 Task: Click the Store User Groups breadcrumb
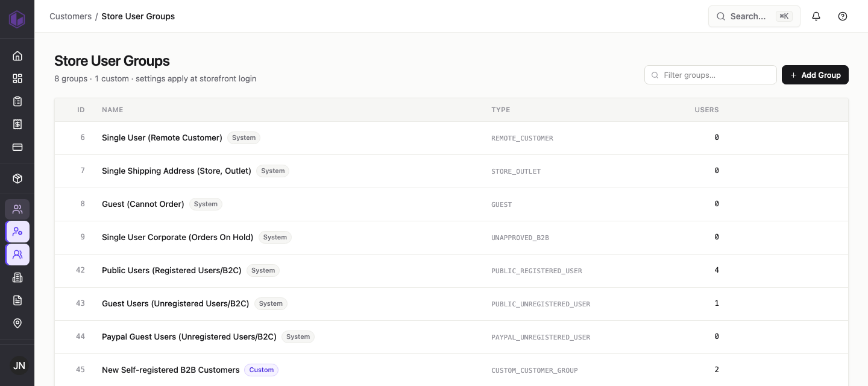point(138,16)
